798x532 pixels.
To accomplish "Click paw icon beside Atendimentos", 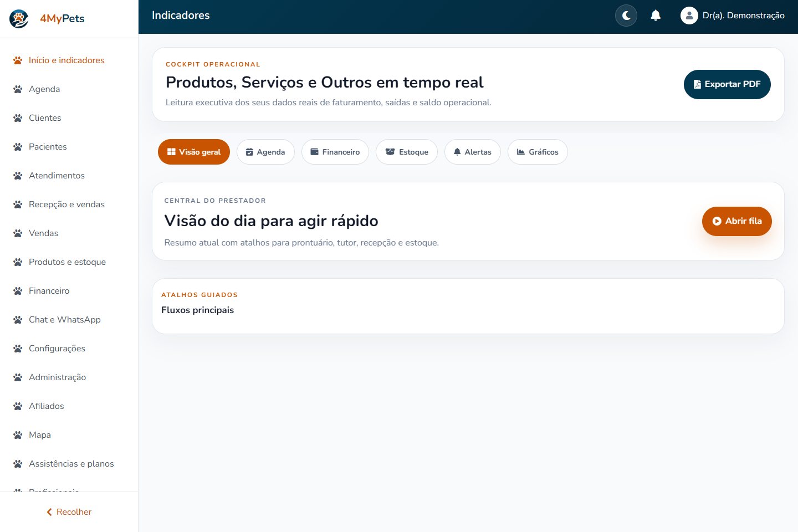I will (x=18, y=176).
